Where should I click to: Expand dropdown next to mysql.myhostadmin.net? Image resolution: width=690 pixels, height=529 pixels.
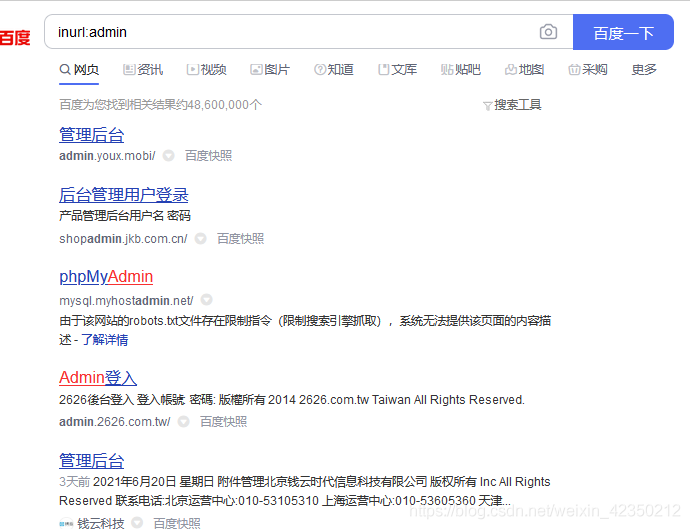click(x=206, y=300)
